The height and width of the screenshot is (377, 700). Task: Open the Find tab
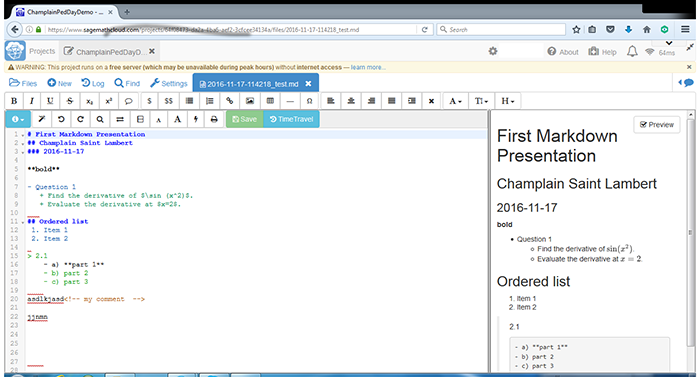click(127, 83)
